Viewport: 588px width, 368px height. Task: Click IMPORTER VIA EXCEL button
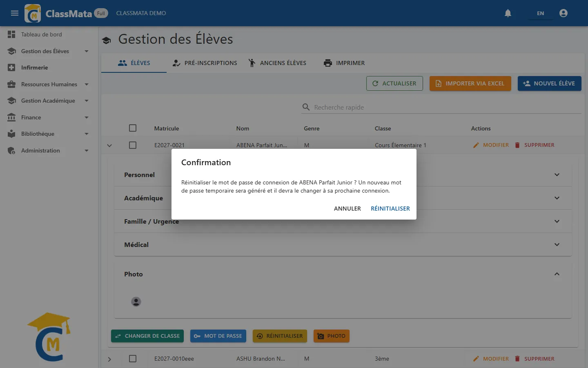pyautogui.click(x=470, y=83)
